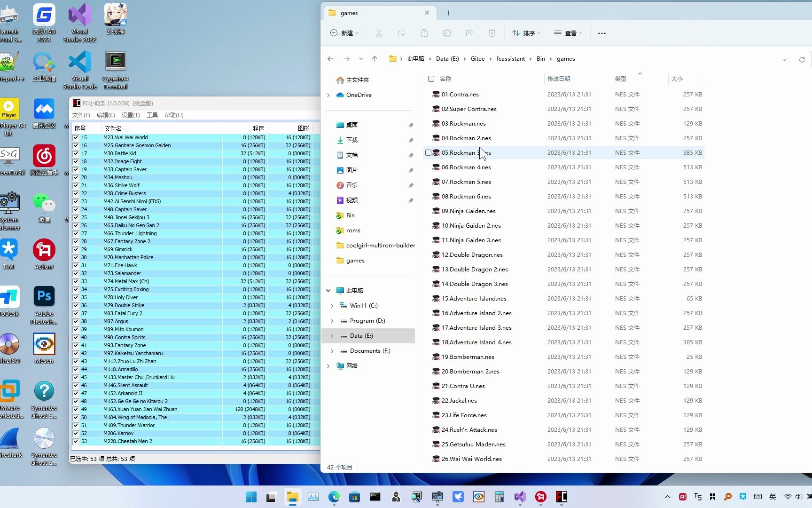
Task: Show hidden system tray icons chevron
Action: 667,497
